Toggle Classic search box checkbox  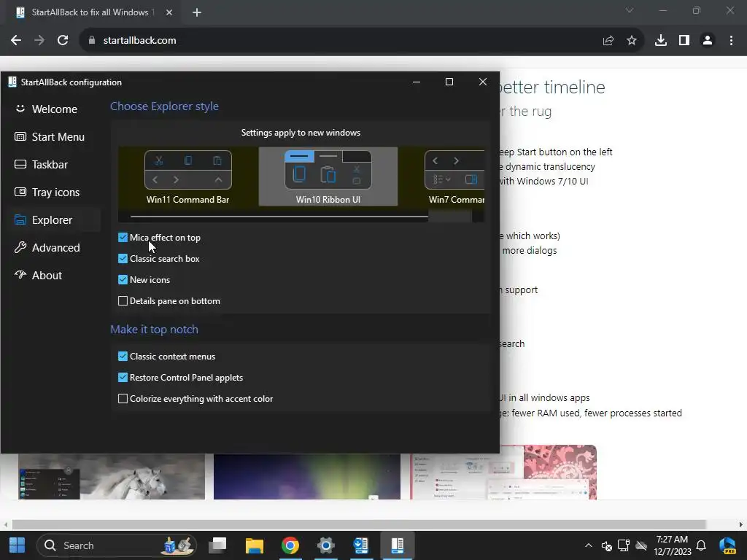(x=159, y=259)
